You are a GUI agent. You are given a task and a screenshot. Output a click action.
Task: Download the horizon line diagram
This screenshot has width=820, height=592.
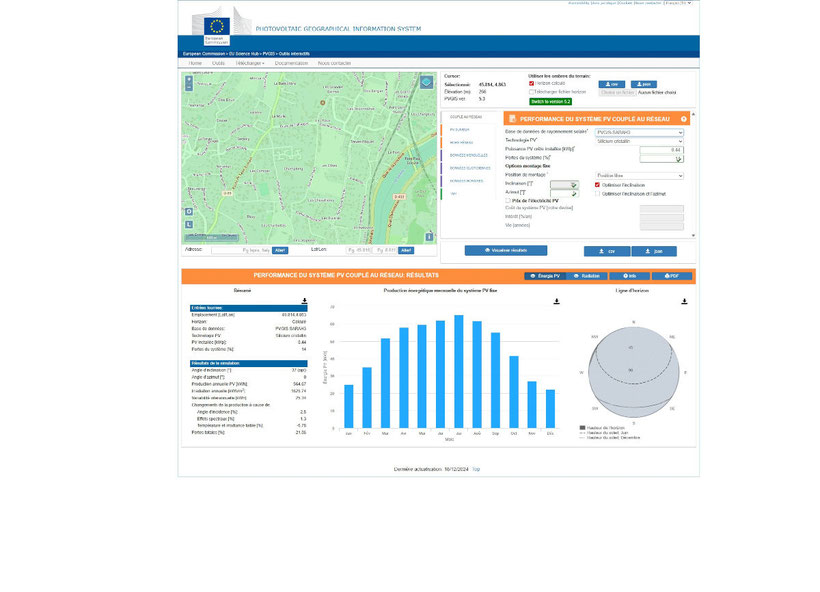point(684,301)
